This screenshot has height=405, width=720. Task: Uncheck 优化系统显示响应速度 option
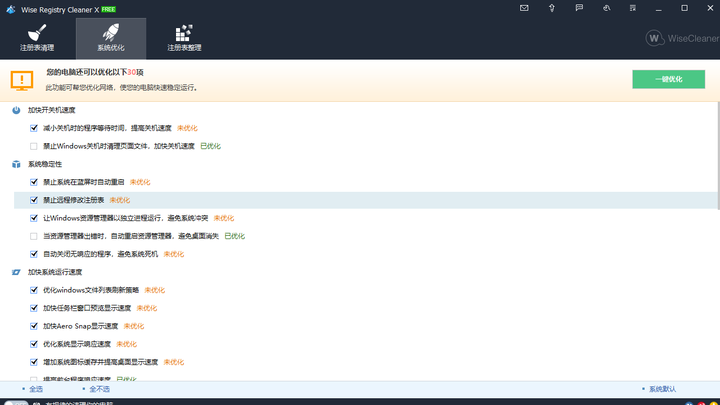click(x=34, y=344)
